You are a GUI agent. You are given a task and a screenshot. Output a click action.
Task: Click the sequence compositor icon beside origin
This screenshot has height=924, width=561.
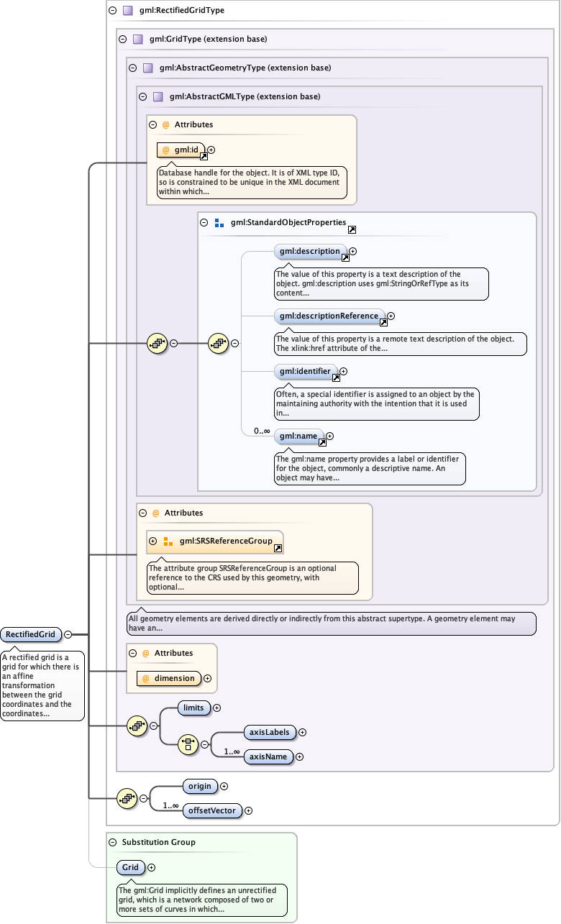(x=127, y=797)
